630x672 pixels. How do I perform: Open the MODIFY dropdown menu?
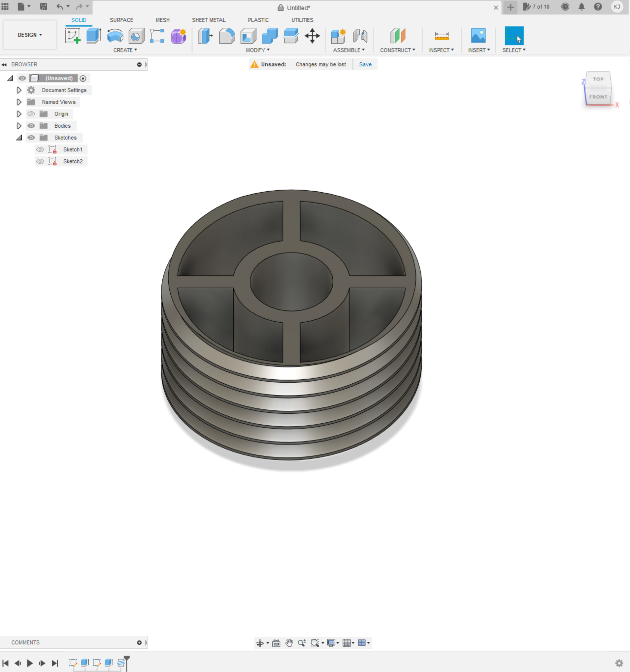point(258,50)
